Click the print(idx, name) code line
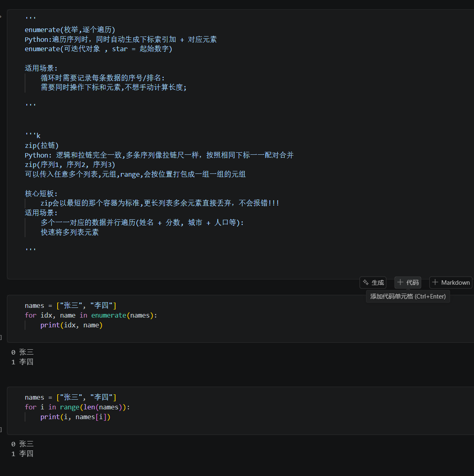This screenshot has height=476, width=474. pyautogui.click(x=71, y=325)
